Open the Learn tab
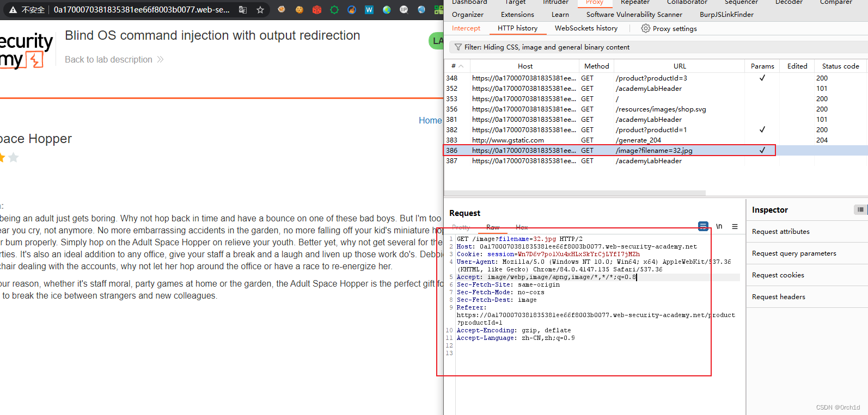This screenshot has width=868, height=415. [x=560, y=15]
